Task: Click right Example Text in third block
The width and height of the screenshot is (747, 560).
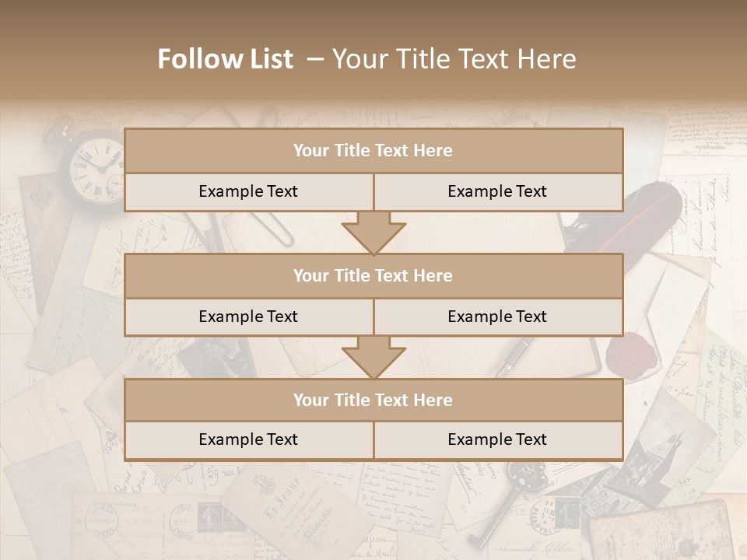Action: [497, 439]
